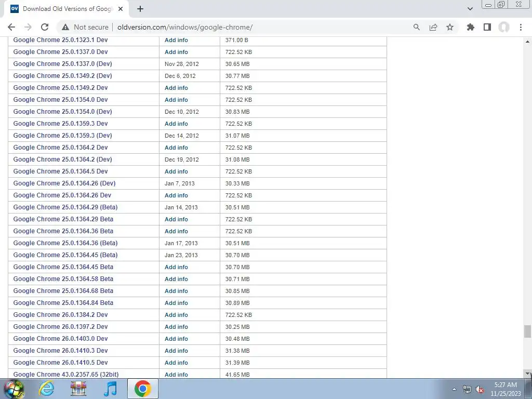Open the music player taskbar icon
Screen dimensions: 532x399
coord(110,389)
